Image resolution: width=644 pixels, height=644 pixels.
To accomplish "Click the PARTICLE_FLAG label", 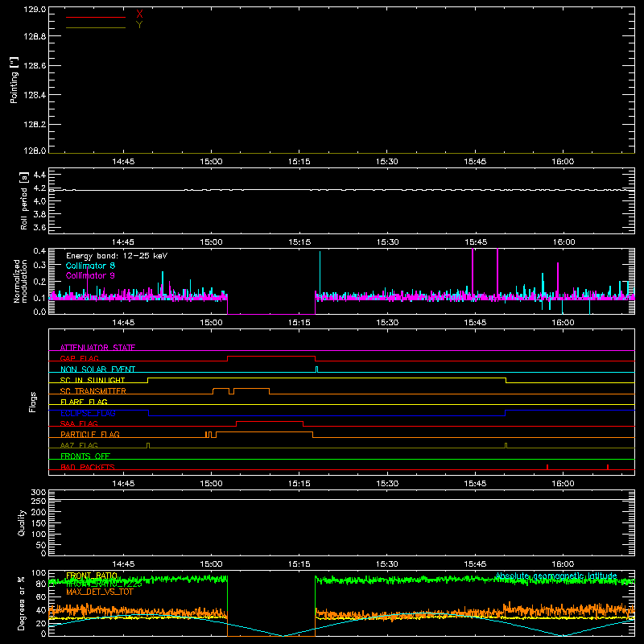I will 90,434.
